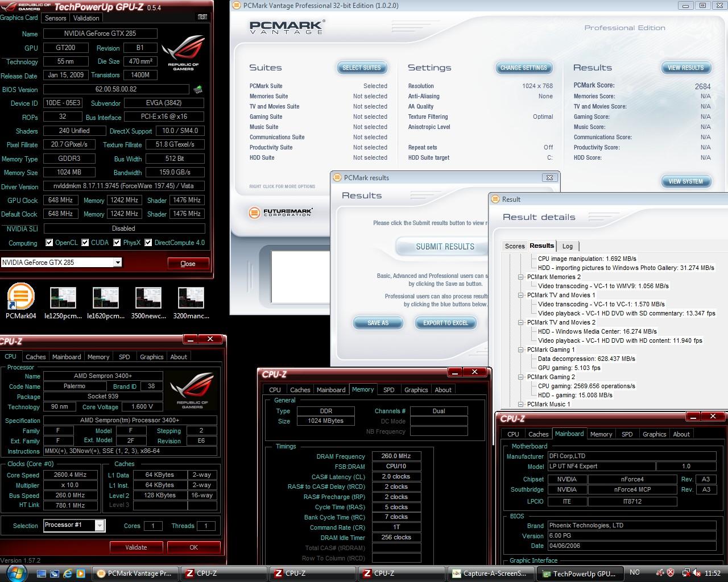Click the ROG logo in the GPU-Z window
728x582 pixels.
183,53
